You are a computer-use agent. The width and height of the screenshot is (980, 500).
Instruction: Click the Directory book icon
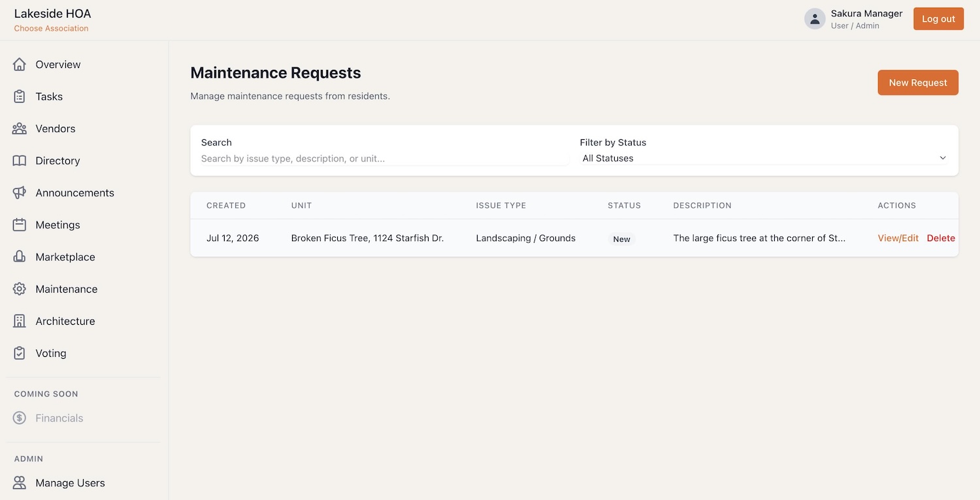click(x=20, y=160)
